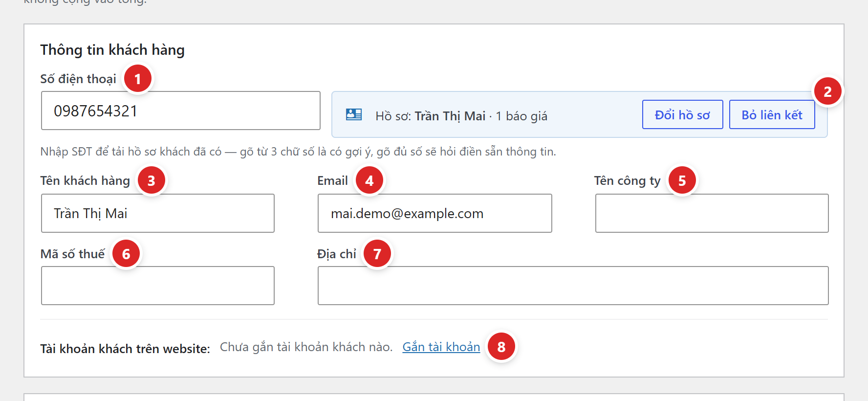Click the empty Mã số thuế field

click(x=158, y=286)
